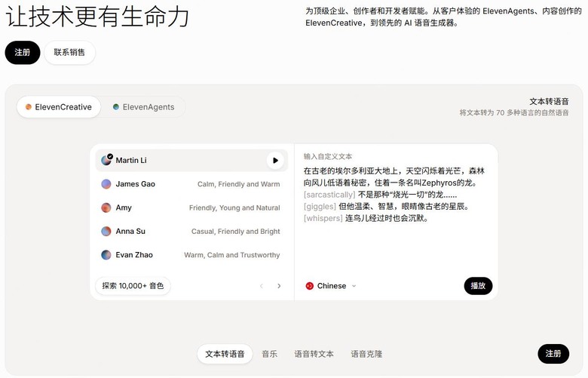Click 'Calm, Friendly and Warm' description

[239, 184]
